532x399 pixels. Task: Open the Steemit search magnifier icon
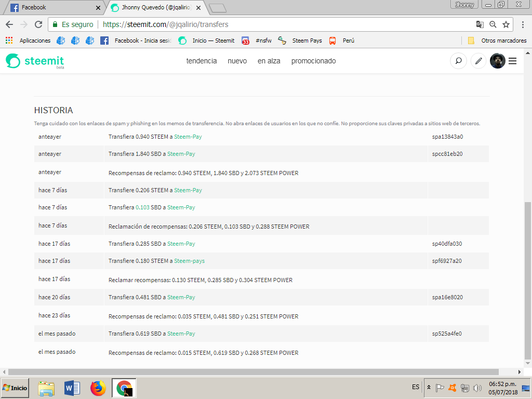[x=458, y=61]
